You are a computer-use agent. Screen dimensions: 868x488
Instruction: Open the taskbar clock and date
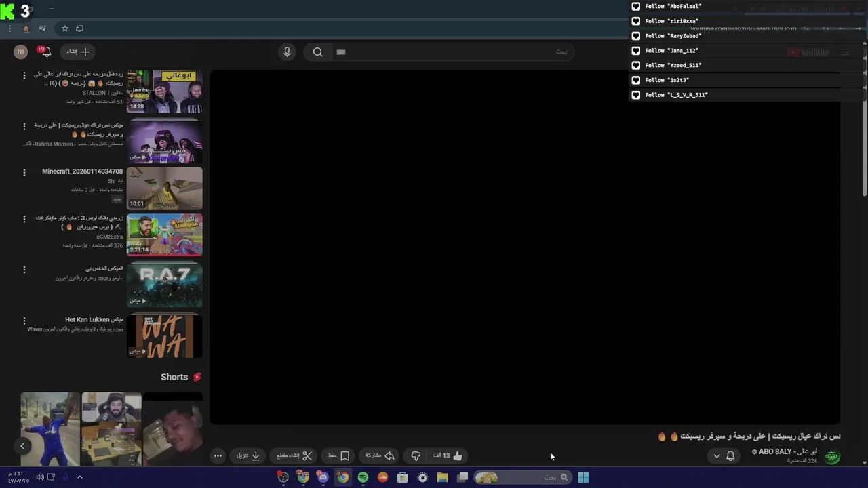pyautogui.click(x=18, y=477)
